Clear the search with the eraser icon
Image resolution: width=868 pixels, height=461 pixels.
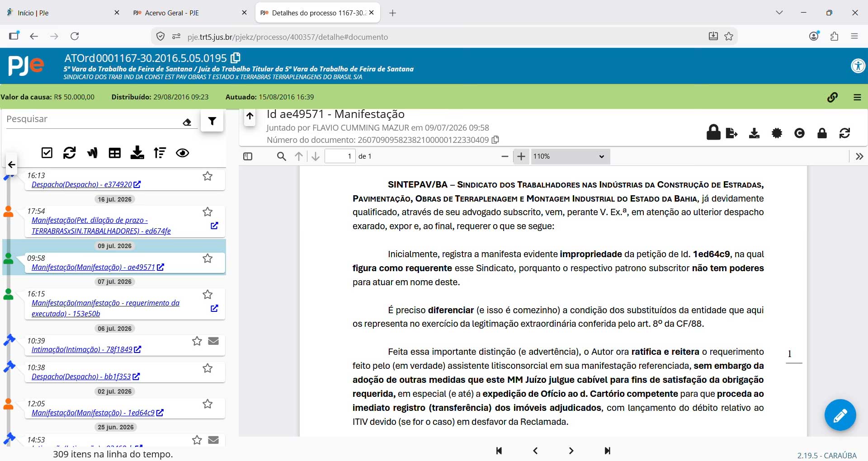click(x=187, y=122)
